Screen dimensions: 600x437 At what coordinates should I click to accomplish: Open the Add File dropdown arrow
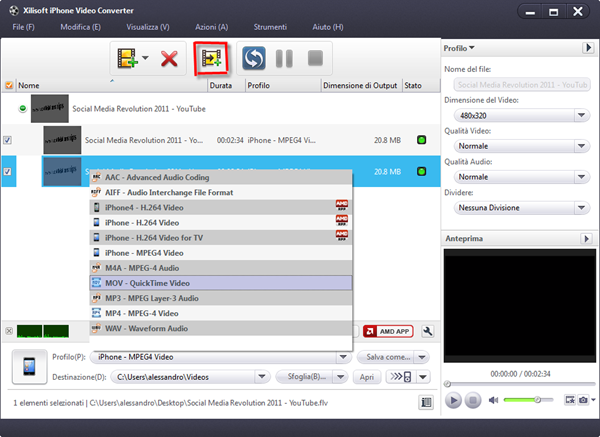coord(145,58)
